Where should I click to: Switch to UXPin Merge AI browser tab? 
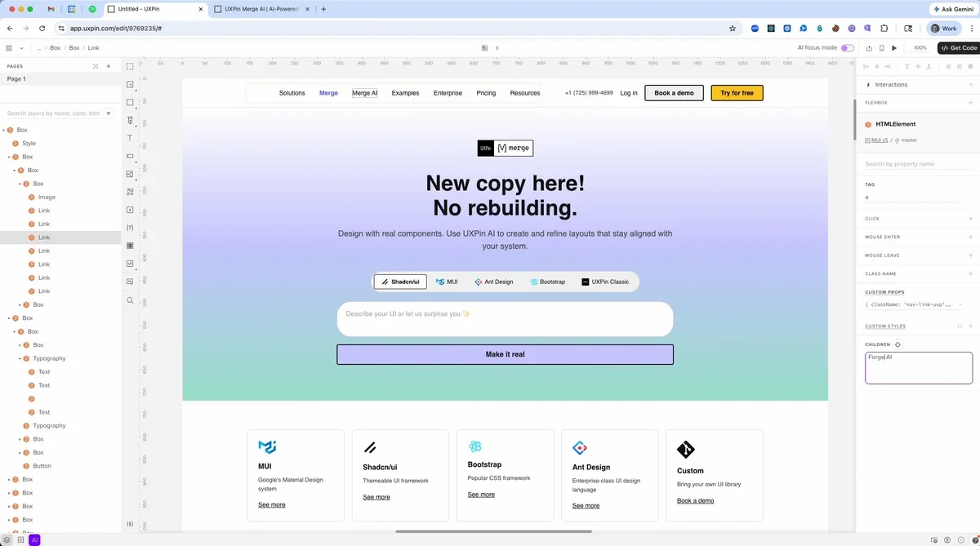[261, 9]
